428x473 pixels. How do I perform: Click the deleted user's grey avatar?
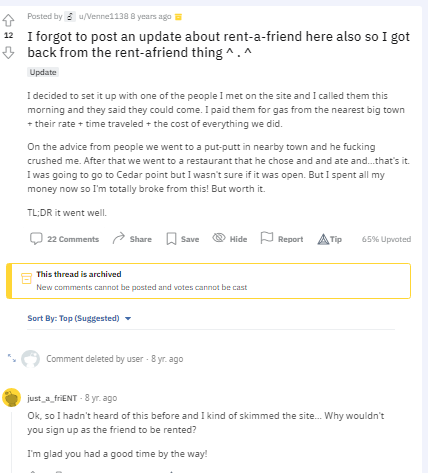[x=30, y=359]
